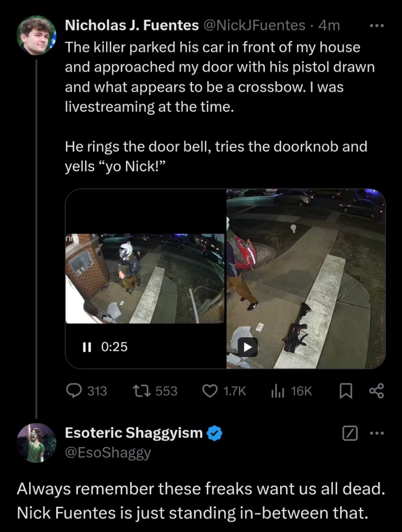Click the 4m timestamp on tweet
This screenshot has width=402, height=532.
coord(330,25)
